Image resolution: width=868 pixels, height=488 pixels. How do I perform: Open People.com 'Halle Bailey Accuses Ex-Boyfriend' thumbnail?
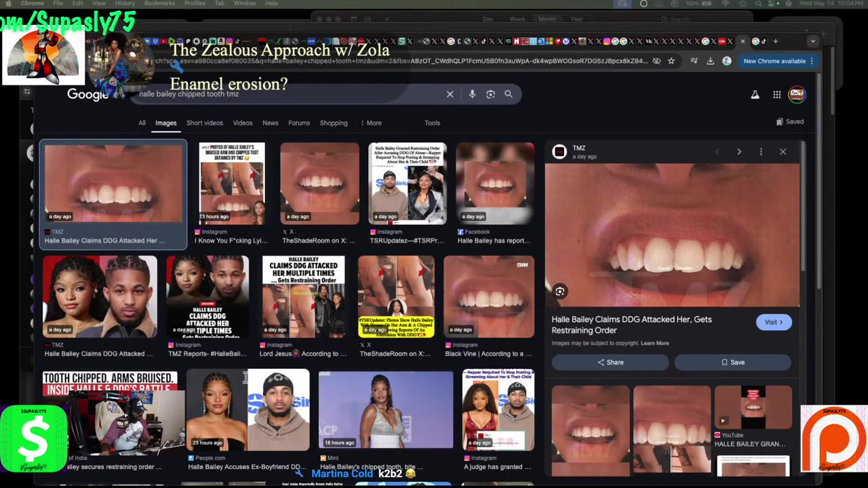(248, 409)
